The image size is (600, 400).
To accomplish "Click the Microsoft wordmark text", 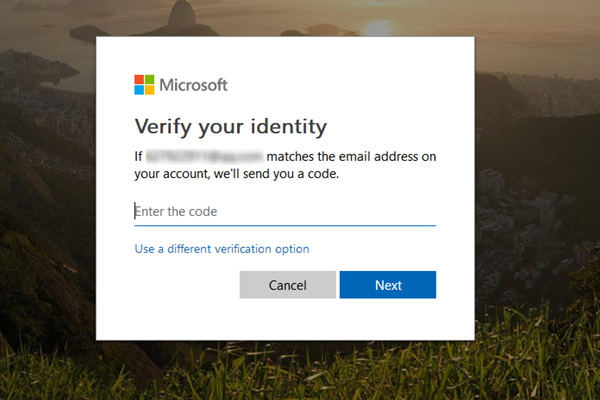I will coord(194,85).
